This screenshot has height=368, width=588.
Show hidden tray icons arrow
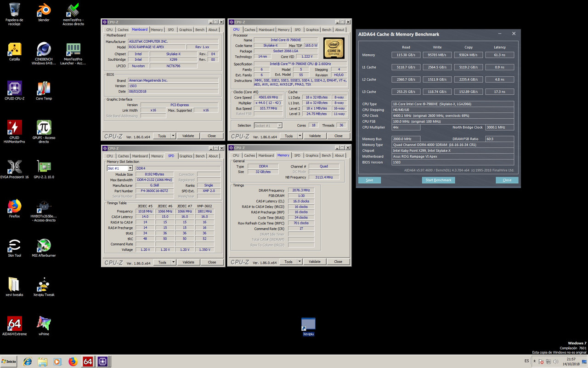click(x=535, y=361)
